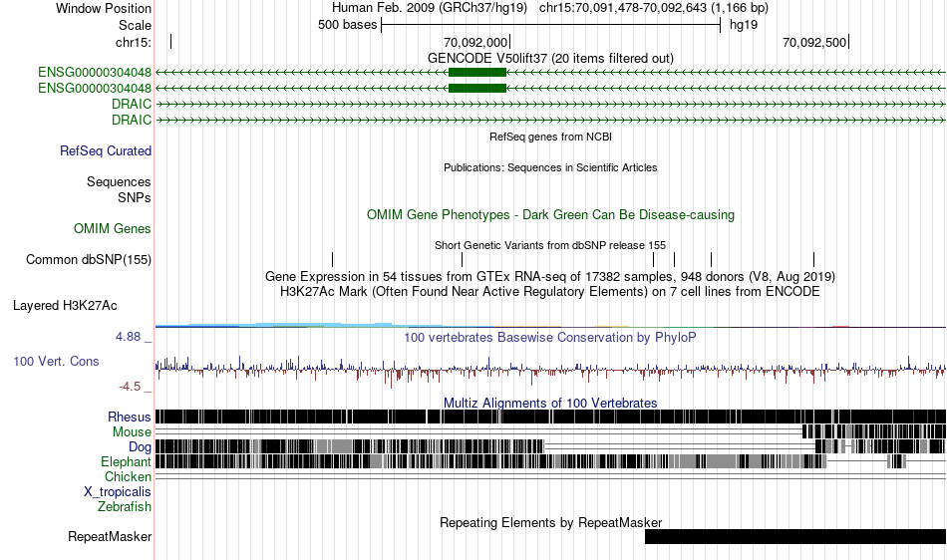Click the Mouse alignment blocks

click(874, 431)
